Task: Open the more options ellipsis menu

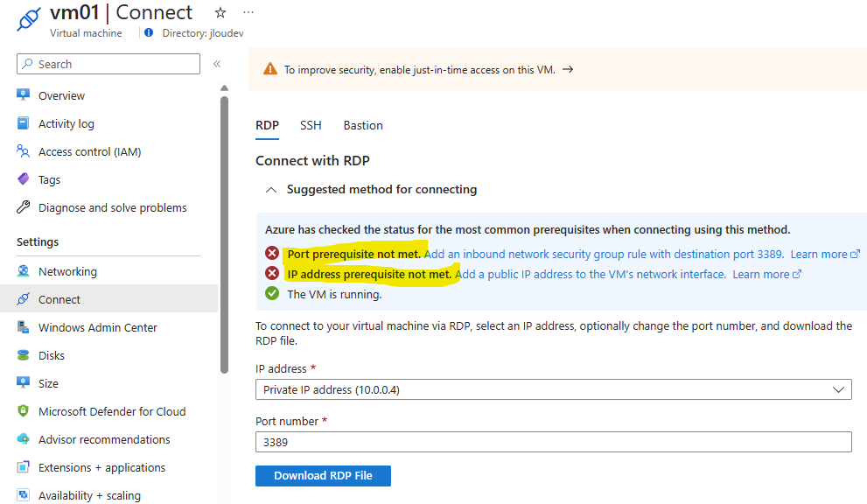Action: tap(248, 12)
